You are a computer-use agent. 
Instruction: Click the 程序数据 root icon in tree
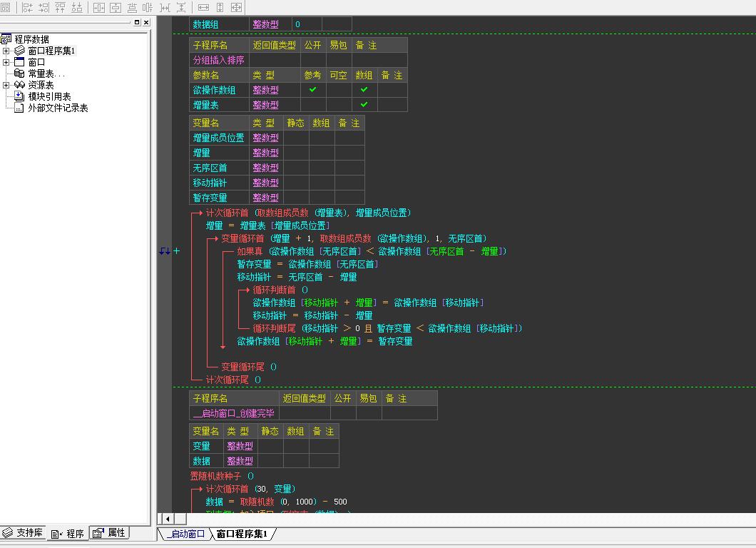[6, 39]
